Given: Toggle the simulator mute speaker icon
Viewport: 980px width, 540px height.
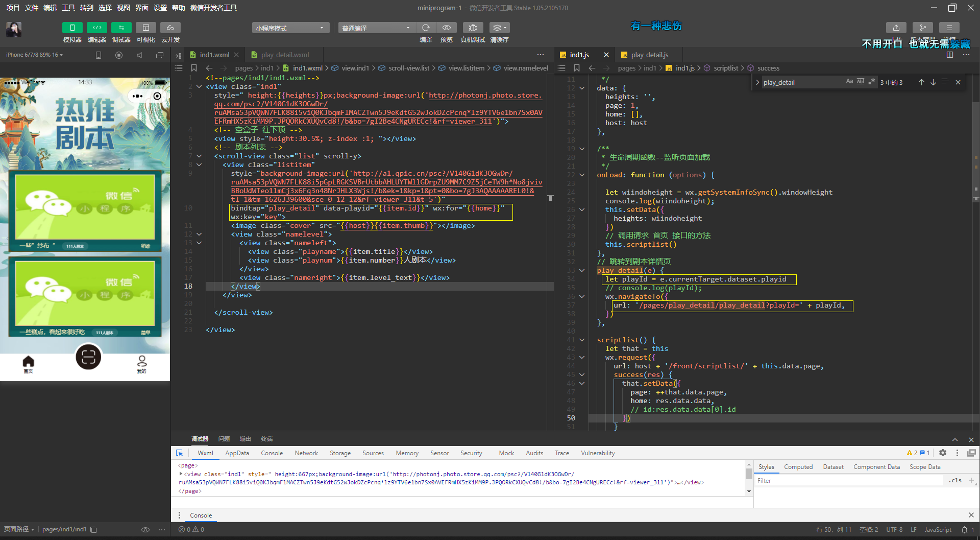Looking at the screenshot, I should (139, 55).
